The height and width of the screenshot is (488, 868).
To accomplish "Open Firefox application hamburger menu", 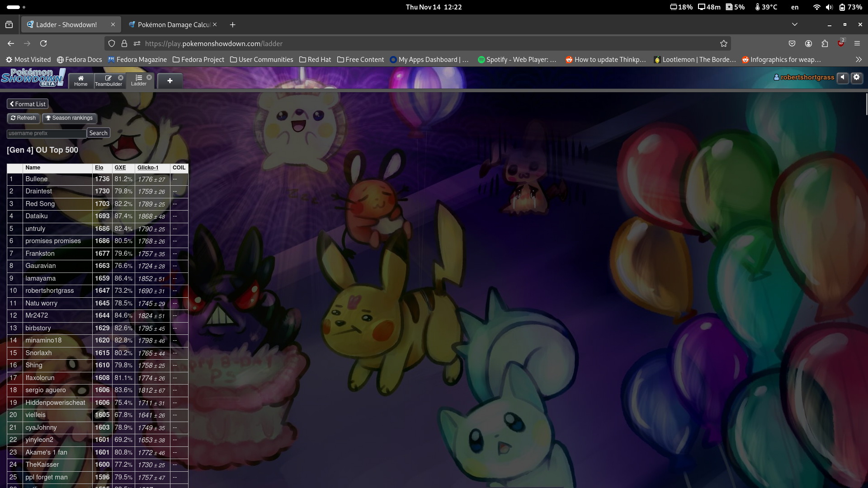I will coord(857,43).
